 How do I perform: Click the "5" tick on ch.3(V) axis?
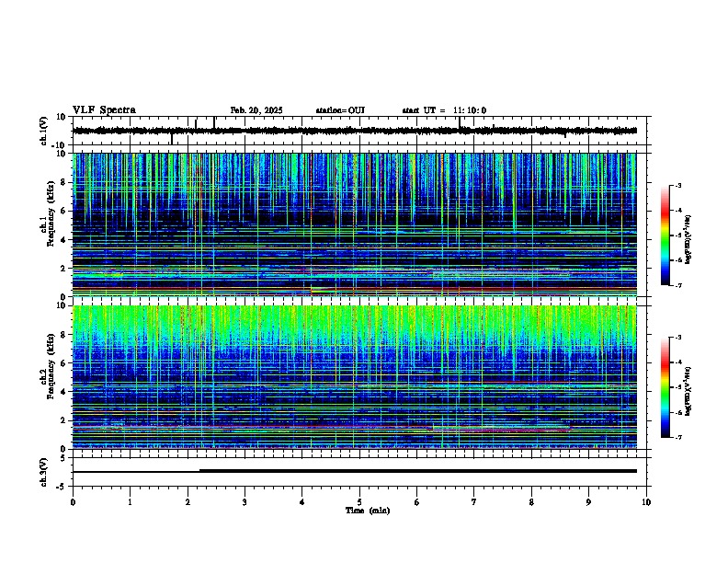(x=63, y=458)
